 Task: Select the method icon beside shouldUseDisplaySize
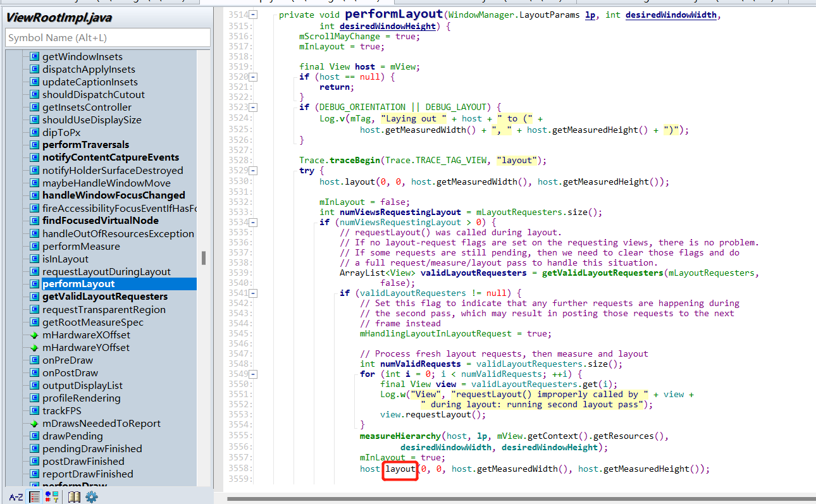coord(34,120)
